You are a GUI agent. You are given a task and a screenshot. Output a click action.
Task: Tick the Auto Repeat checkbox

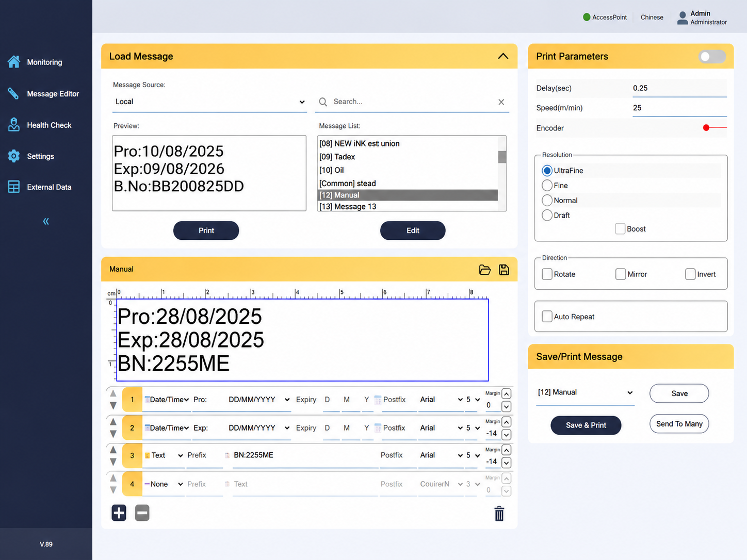(547, 317)
